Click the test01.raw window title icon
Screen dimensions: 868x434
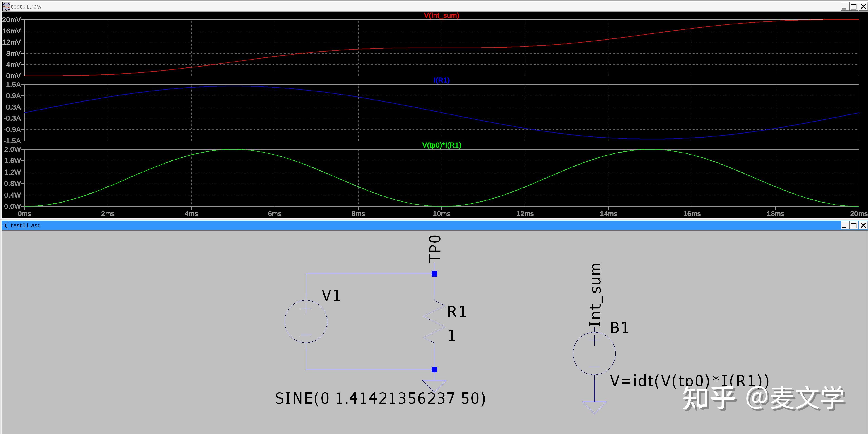[x=6, y=6]
